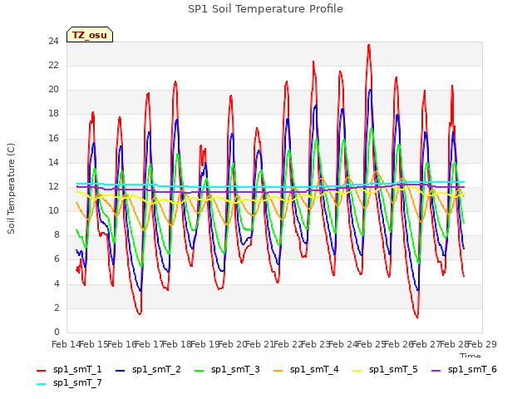Click the 24 y-axis tick label
Image resolution: width=532 pixels, height=399 pixels.
click(x=53, y=42)
